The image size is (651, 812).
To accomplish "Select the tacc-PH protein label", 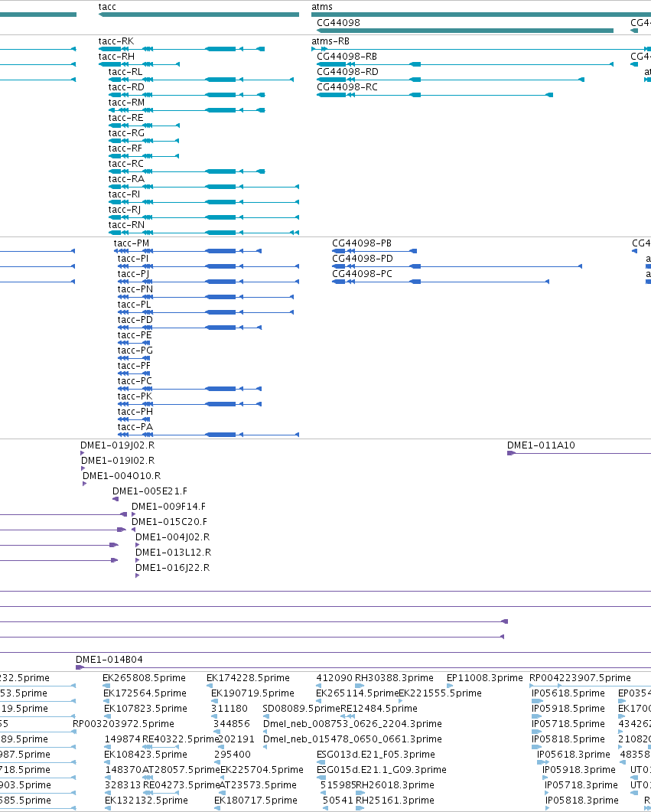I will tap(135, 411).
